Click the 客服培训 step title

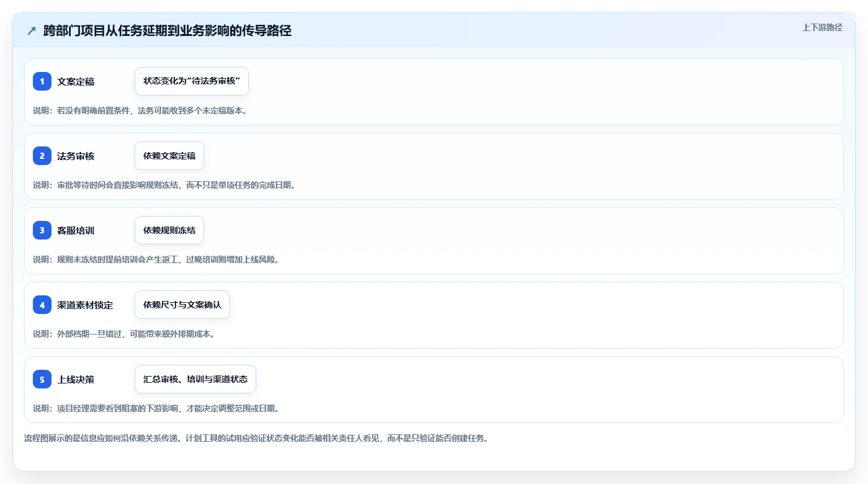point(76,230)
